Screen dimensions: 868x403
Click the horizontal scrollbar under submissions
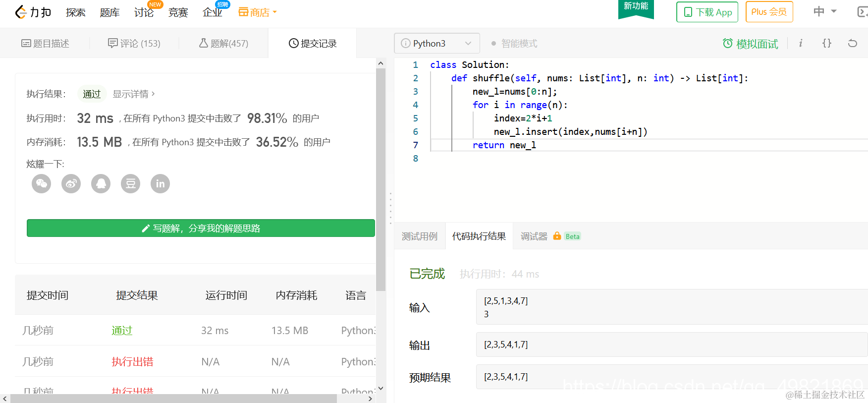(173, 399)
